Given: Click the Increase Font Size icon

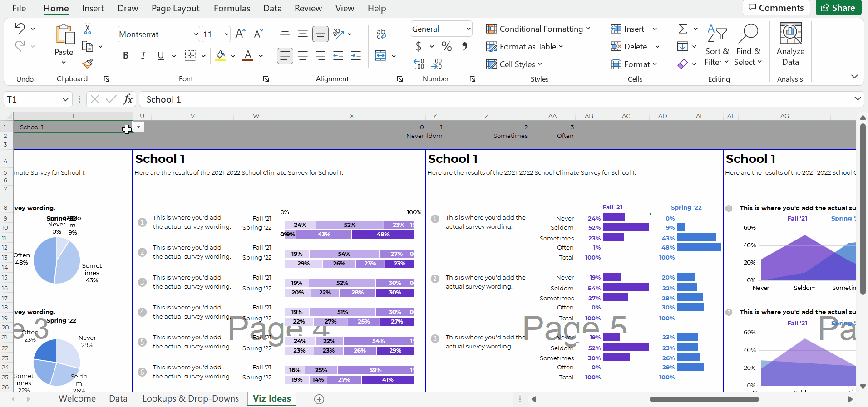Looking at the screenshot, I should [x=240, y=34].
